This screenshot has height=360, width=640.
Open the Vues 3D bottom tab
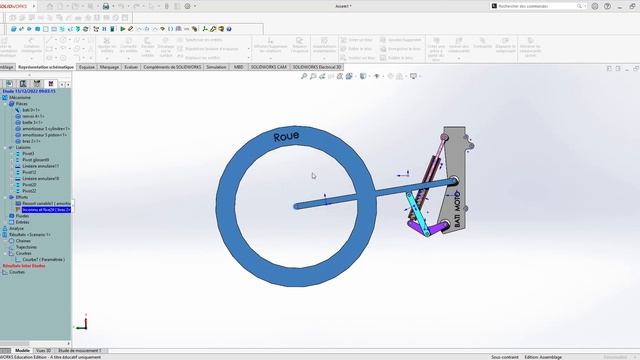pyautogui.click(x=43, y=351)
